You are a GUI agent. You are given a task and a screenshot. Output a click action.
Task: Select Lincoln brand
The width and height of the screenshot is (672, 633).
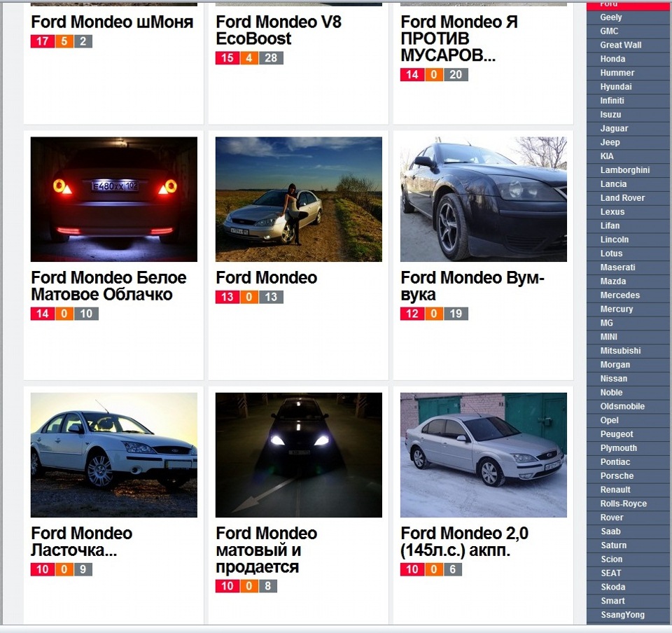(x=629, y=239)
